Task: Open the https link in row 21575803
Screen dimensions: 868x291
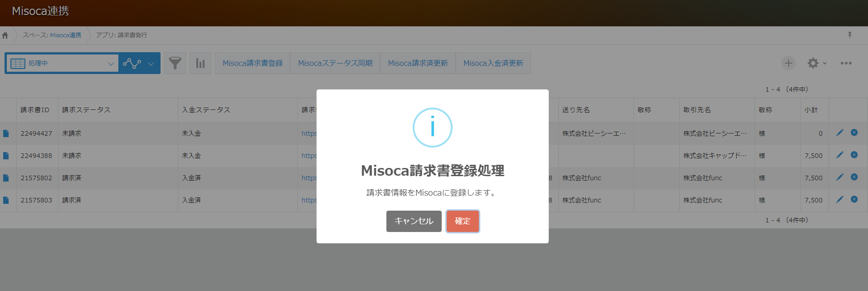Action: coord(309,200)
